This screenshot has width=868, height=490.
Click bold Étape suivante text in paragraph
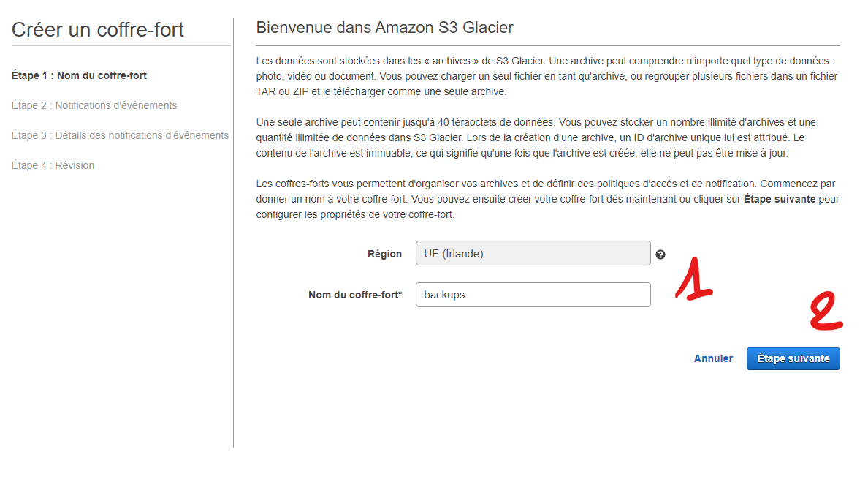[780, 199]
